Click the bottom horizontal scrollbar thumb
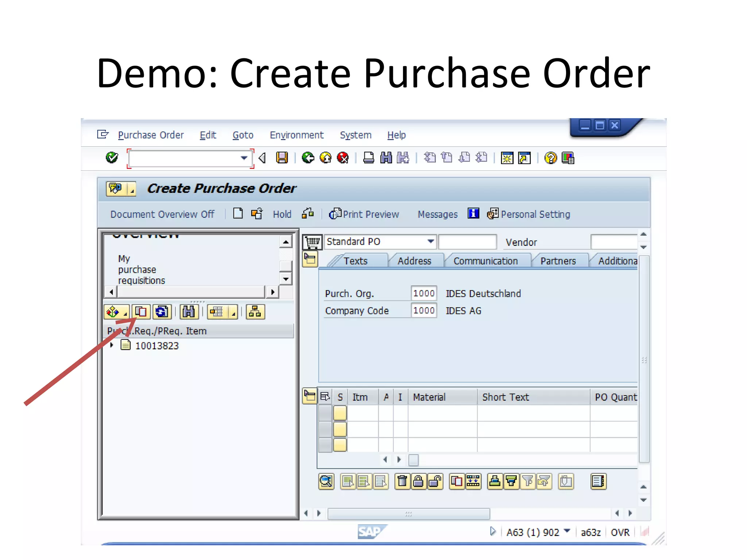747x560 pixels. point(409,514)
